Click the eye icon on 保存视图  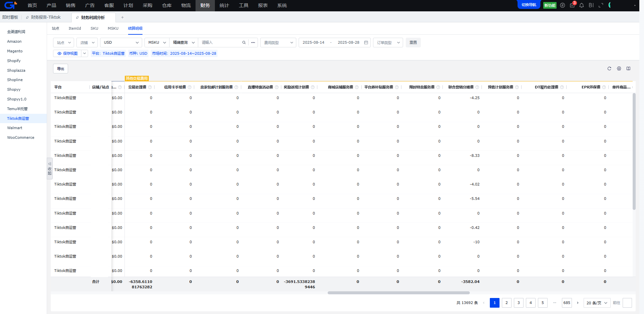click(59, 53)
